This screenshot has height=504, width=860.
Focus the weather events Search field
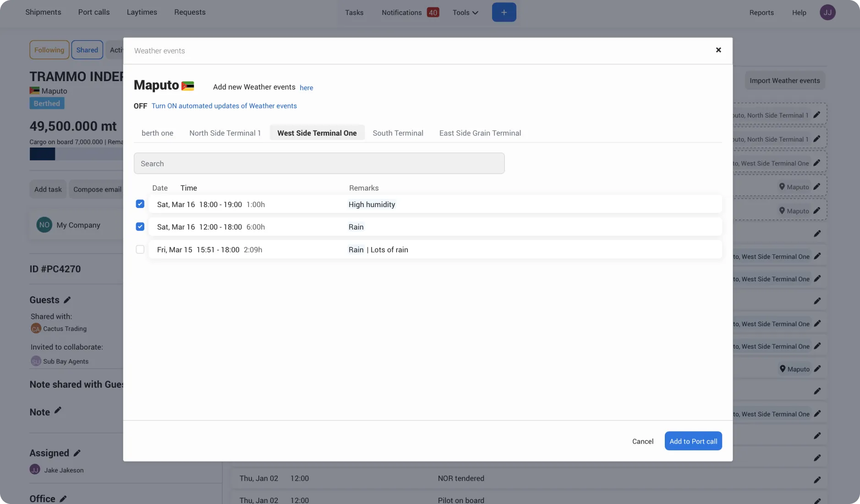point(319,163)
